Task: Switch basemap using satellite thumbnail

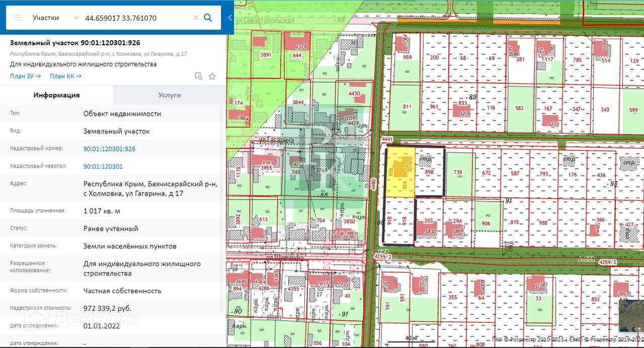Action: point(631,315)
